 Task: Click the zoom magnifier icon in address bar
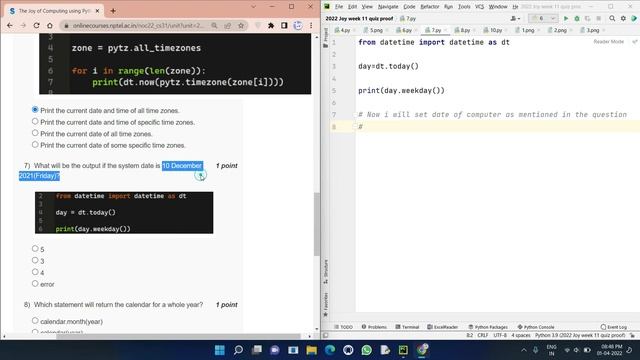click(214, 25)
